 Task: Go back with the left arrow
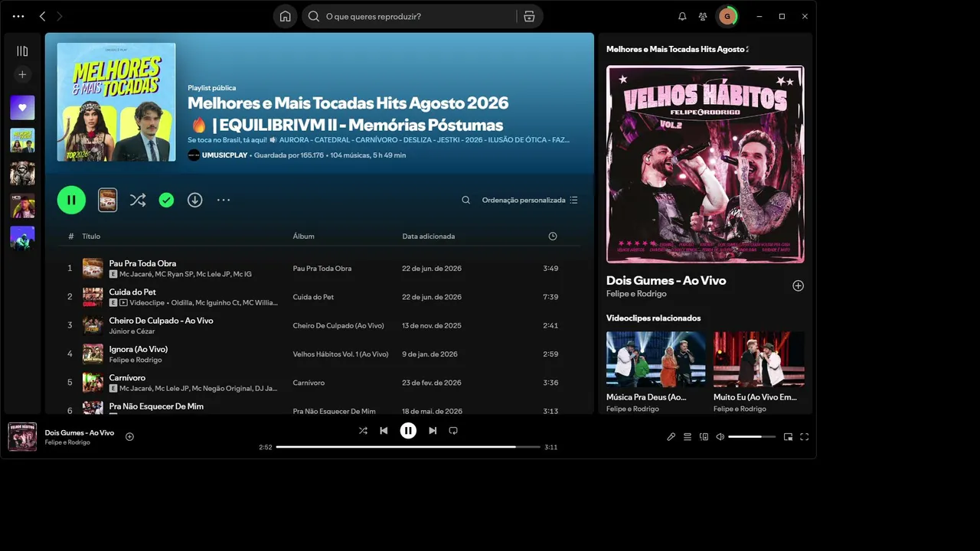point(42,16)
